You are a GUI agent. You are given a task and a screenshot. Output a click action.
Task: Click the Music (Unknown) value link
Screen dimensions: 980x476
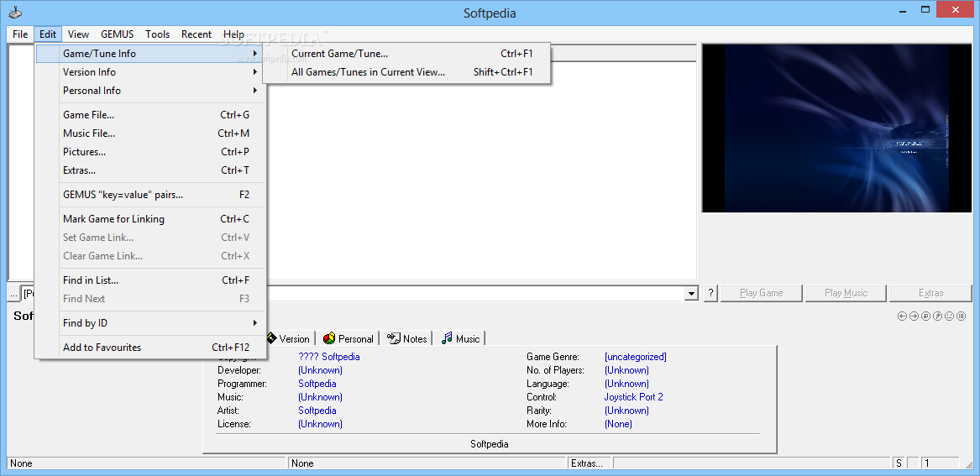point(320,397)
